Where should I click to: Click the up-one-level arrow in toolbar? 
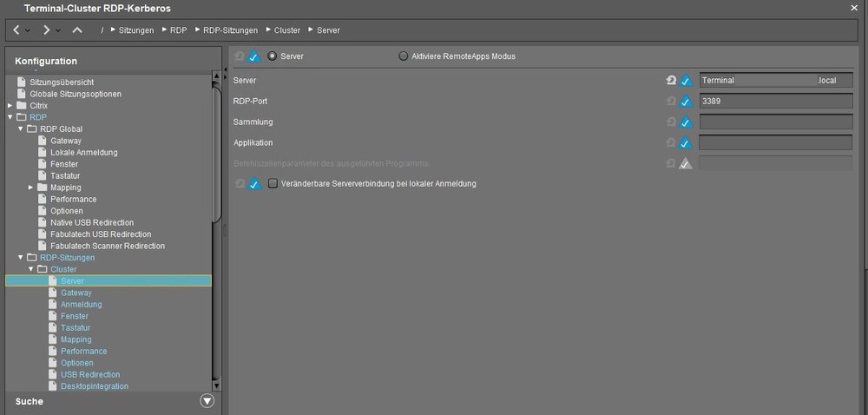77,30
